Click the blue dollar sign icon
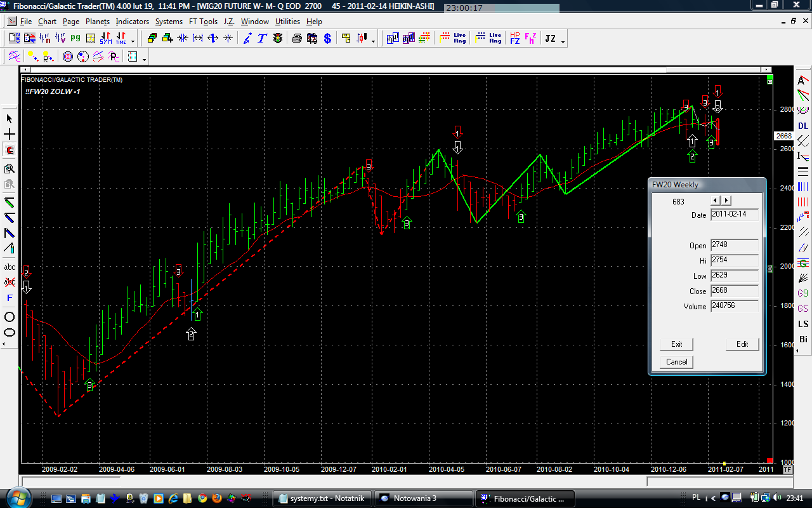This screenshot has height=508, width=812. tap(327, 38)
